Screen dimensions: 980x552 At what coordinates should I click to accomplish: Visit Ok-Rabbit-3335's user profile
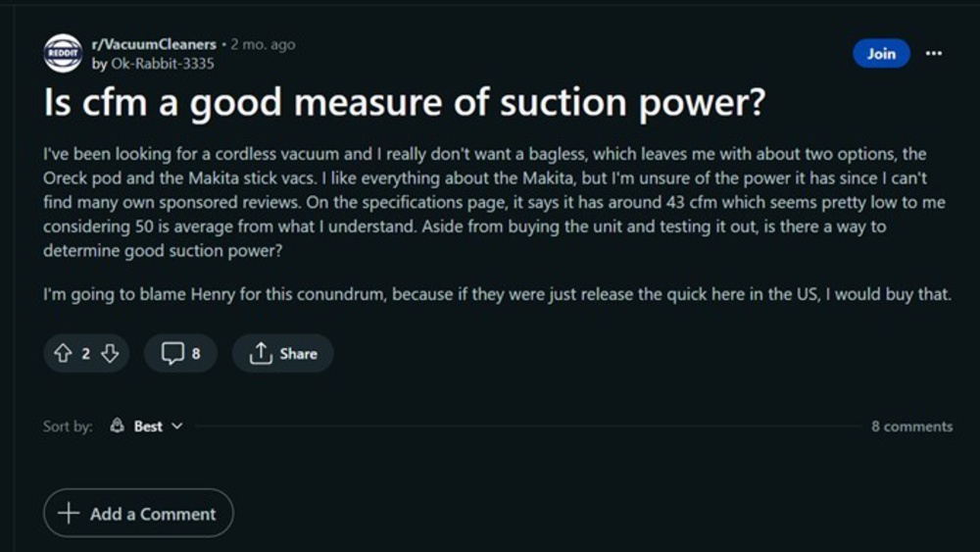point(160,64)
